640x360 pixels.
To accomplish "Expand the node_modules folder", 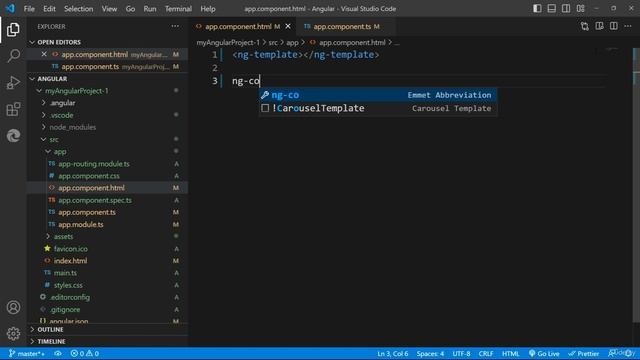I will tap(108, 127).
